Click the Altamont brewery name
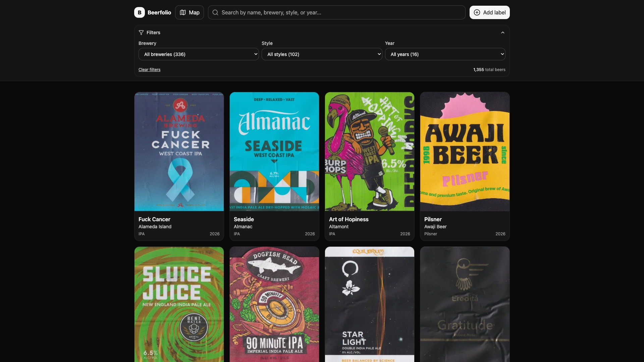The height and width of the screenshot is (362, 644). pyautogui.click(x=339, y=227)
